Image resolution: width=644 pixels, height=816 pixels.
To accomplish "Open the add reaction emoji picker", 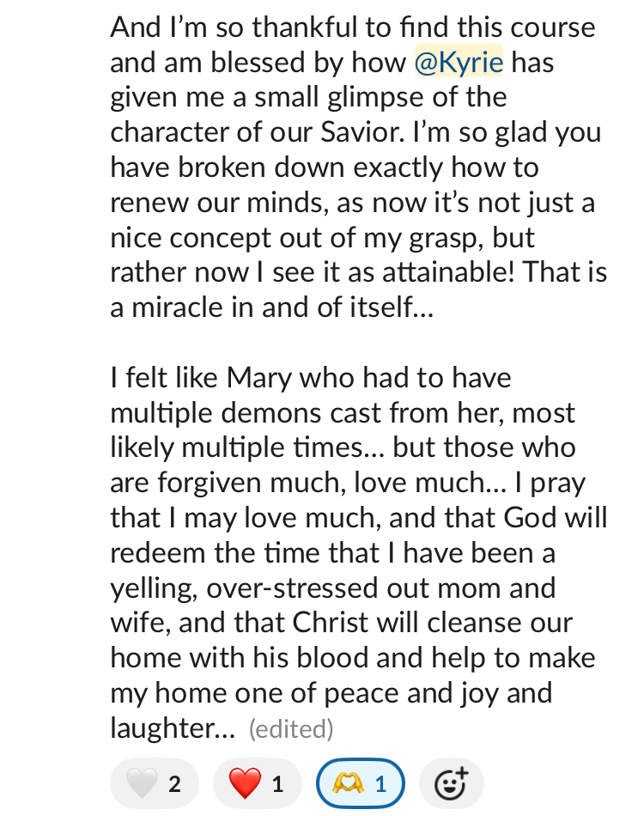I will click(x=451, y=783).
